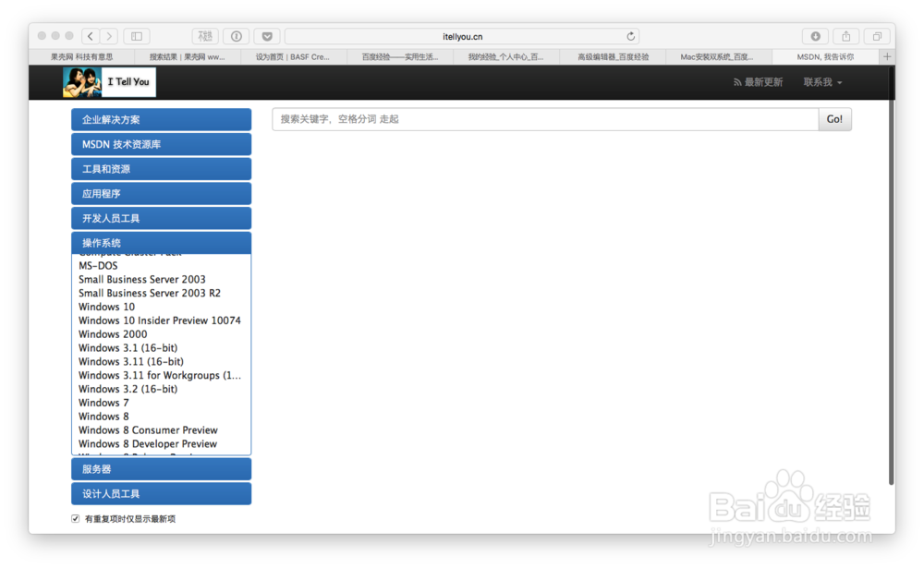
Task: Select Windows 10 Insider Preview 10074
Action: tap(162, 320)
